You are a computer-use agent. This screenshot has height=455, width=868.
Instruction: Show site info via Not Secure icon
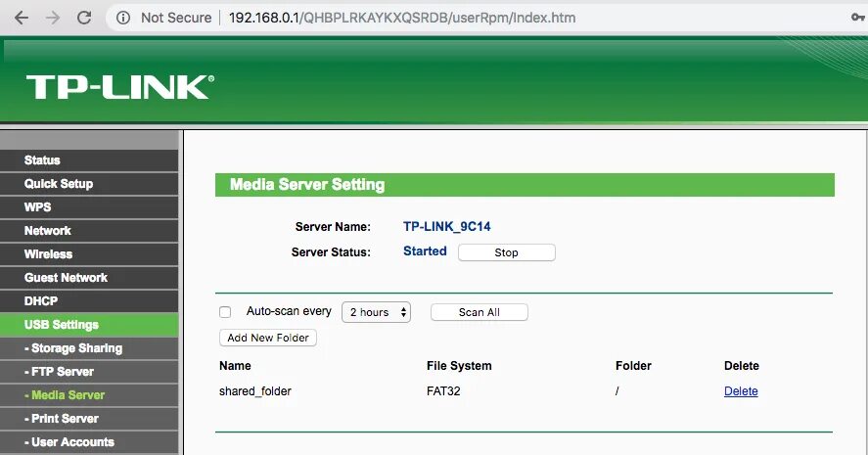click(x=123, y=18)
